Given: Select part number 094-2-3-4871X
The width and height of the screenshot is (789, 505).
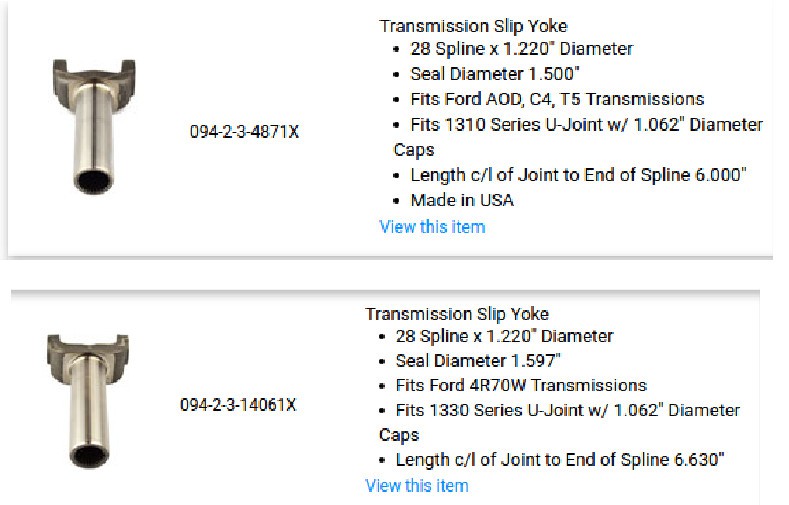Looking at the screenshot, I should pos(244,131).
